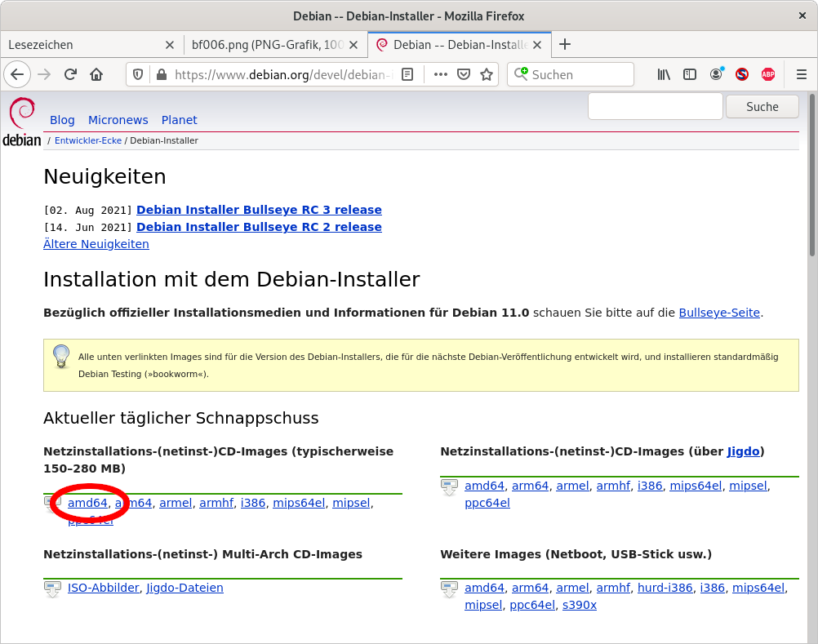Open Firefox account icon
Viewport: 818px width, 644px height.
point(716,74)
